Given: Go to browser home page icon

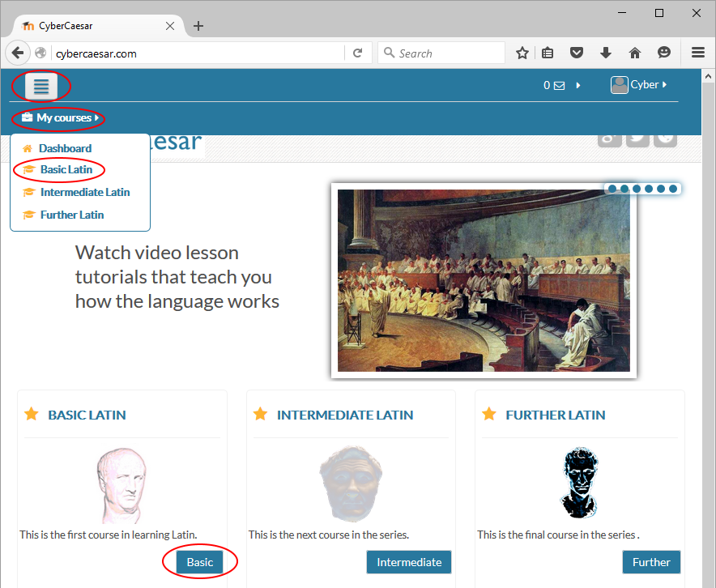Looking at the screenshot, I should [x=635, y=53].
